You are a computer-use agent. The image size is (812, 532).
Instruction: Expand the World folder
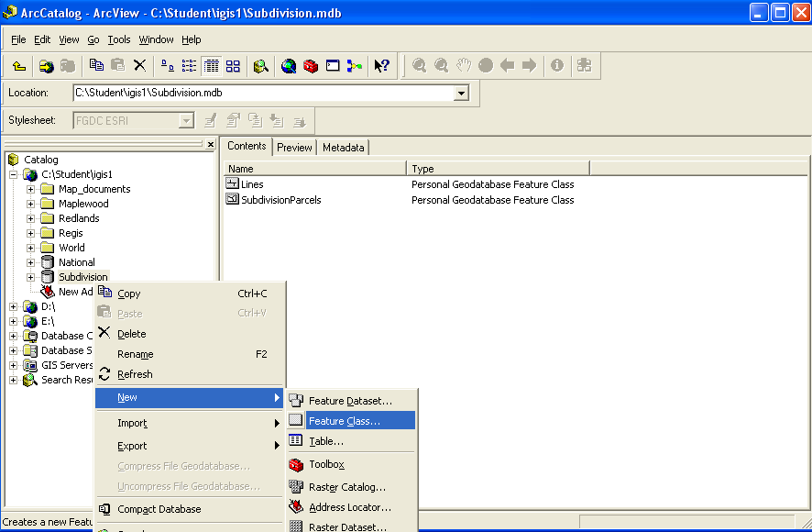click(x=30, y=248)
